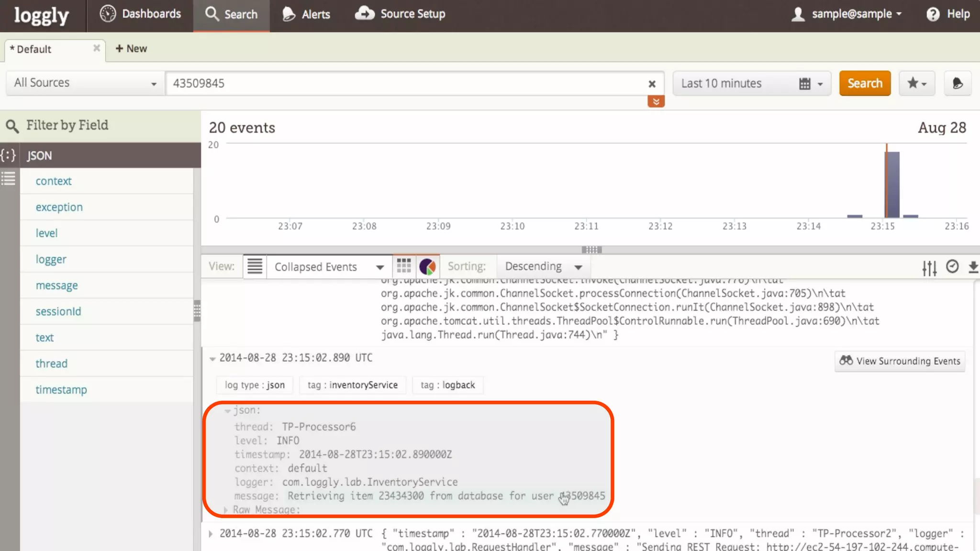
Task: Clear the search query with X
Action: pyautogui.click(x=652, y=84)
